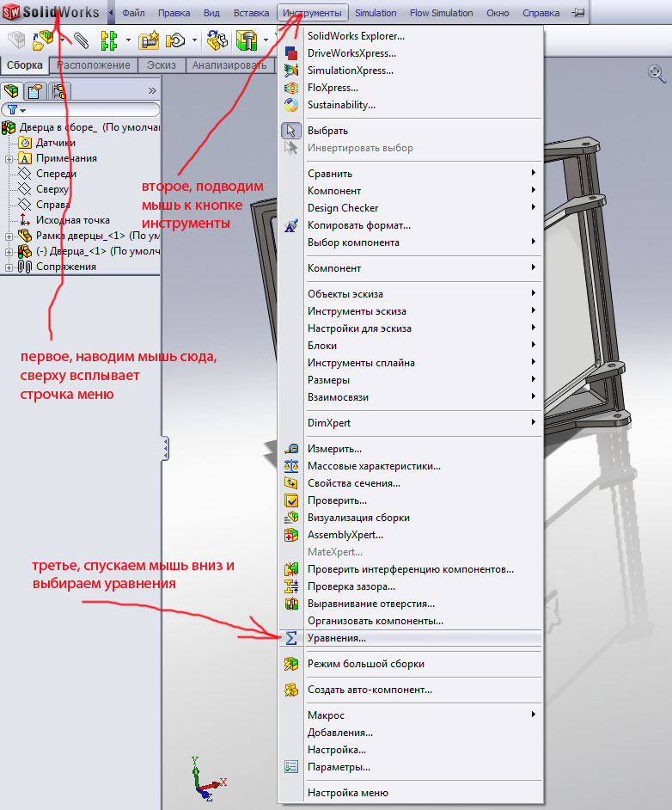Click the SimulationXpress icon in menu
Screen dimensions: 672x810
291,71
